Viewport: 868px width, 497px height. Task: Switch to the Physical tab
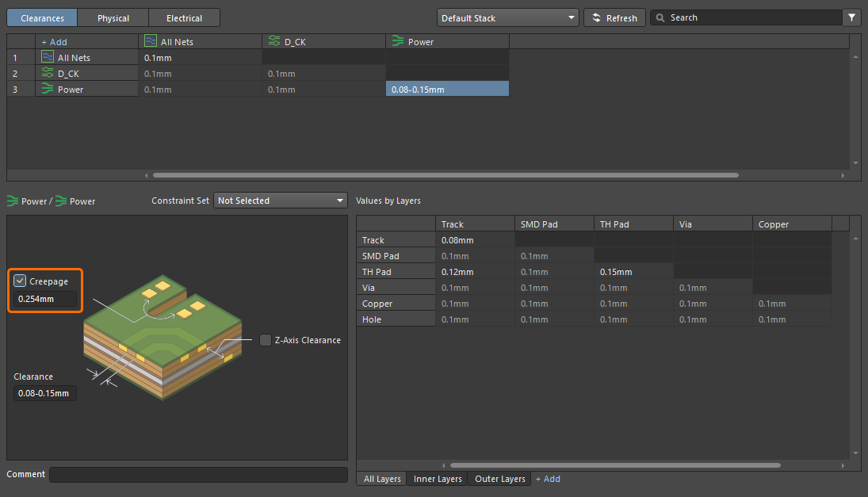pyautogui.click(x=113, y=17)
